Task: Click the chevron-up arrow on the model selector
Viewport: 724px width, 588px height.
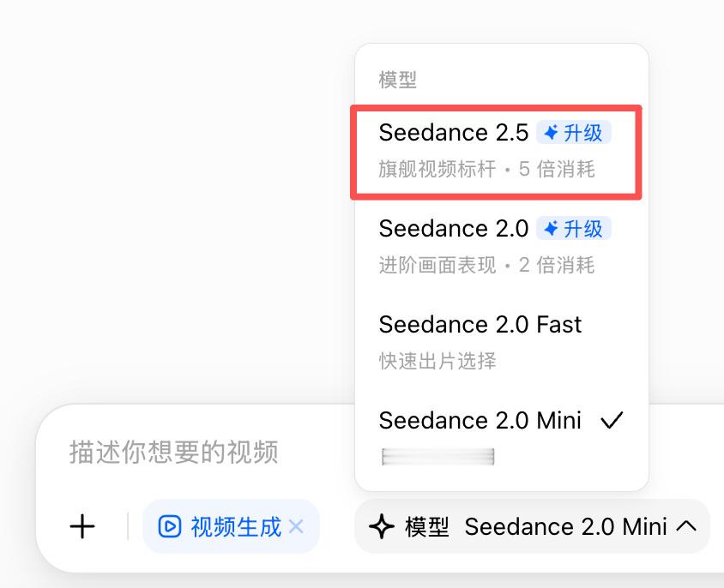Action: click(x=686, y=525)
